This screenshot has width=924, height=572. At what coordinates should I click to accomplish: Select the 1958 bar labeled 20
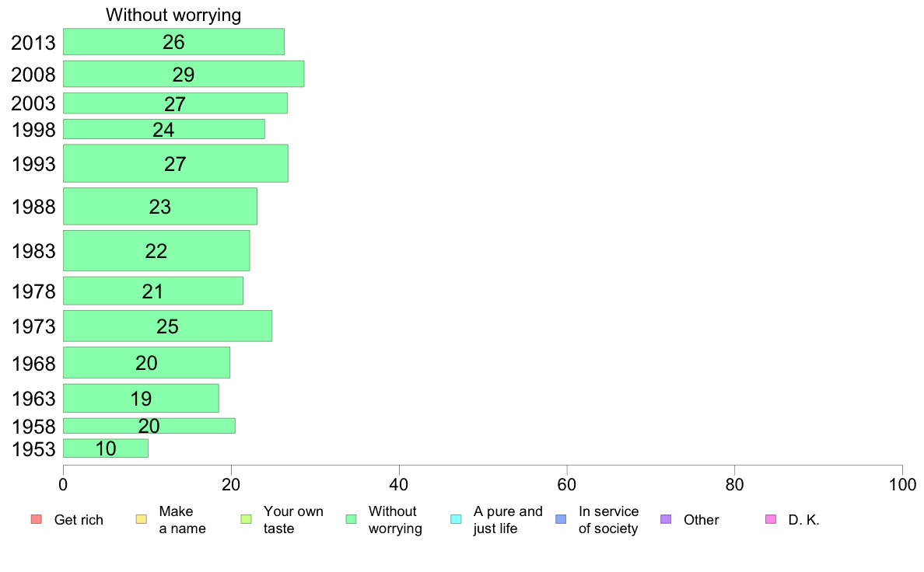[x=149, y=425]
